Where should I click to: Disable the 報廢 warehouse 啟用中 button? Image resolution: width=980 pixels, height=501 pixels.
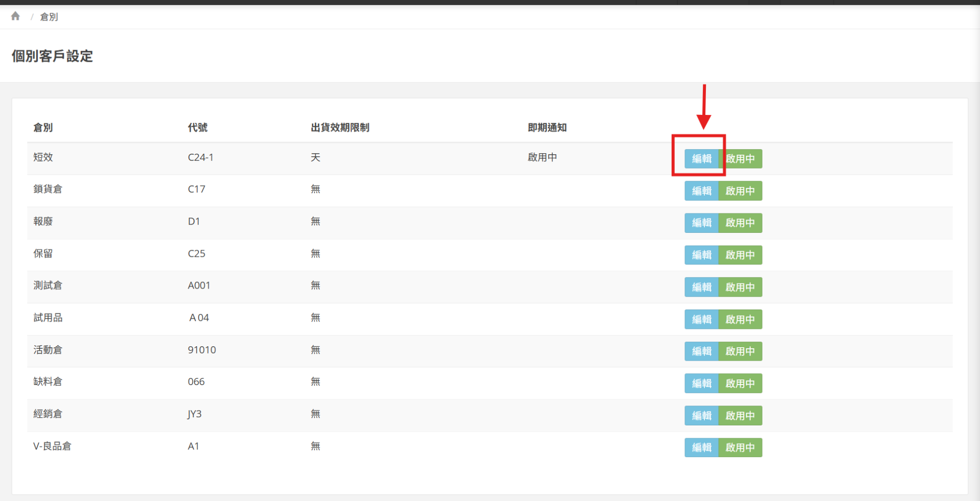point(740,223)
